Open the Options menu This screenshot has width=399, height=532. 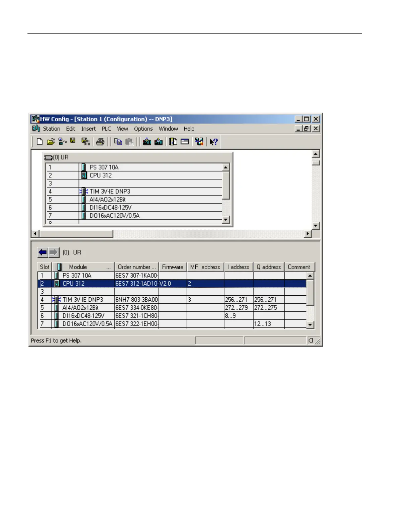point(143,129)
